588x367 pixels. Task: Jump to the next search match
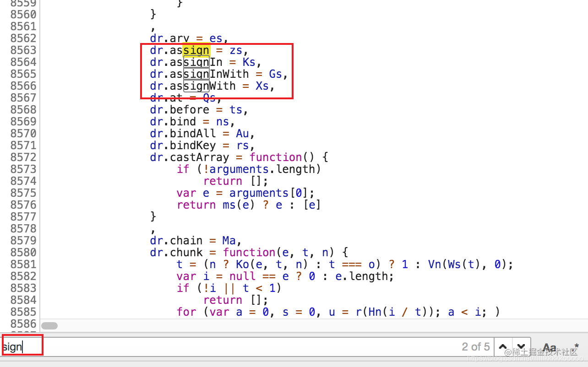[521, 347]
